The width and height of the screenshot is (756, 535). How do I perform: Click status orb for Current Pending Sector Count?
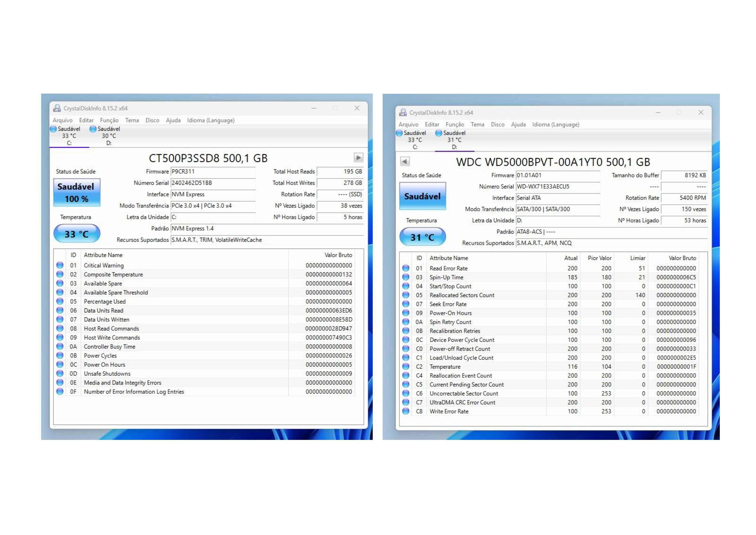tap(406, 384)
